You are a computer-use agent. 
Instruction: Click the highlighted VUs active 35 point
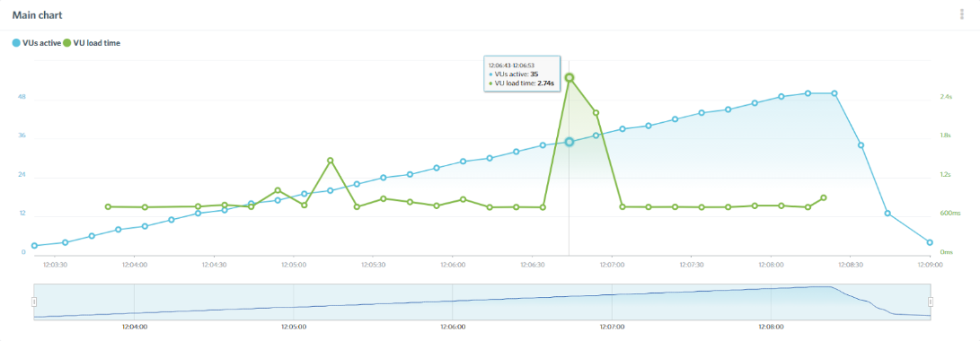pos(569,142)
